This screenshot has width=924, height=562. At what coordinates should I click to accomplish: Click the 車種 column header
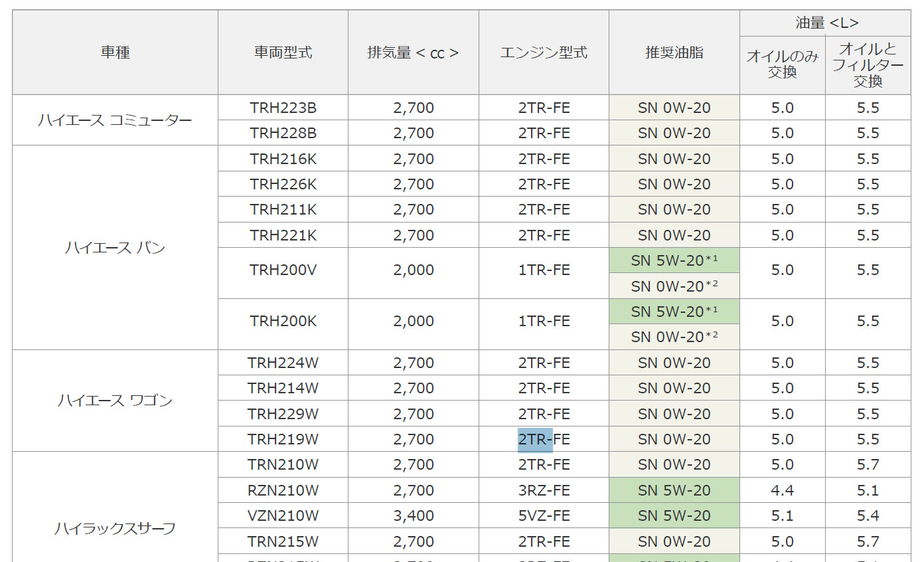click(x=116, y=52)
